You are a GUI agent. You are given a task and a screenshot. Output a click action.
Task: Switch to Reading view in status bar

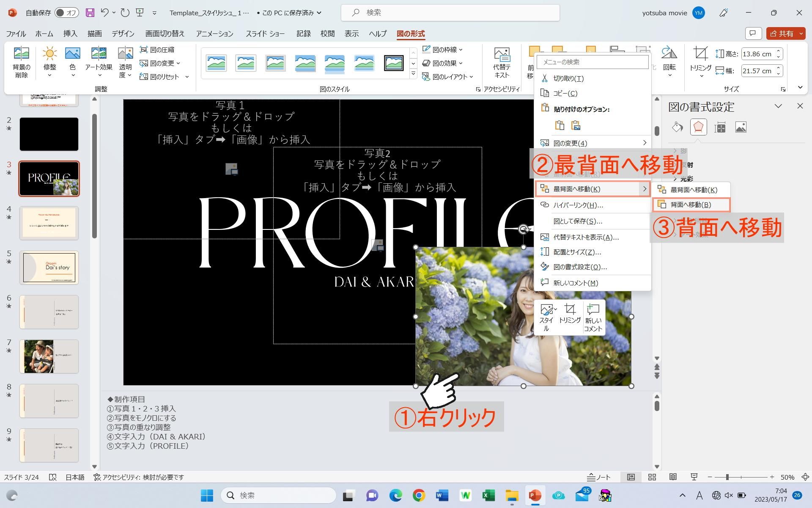click(x=673, y=477)
